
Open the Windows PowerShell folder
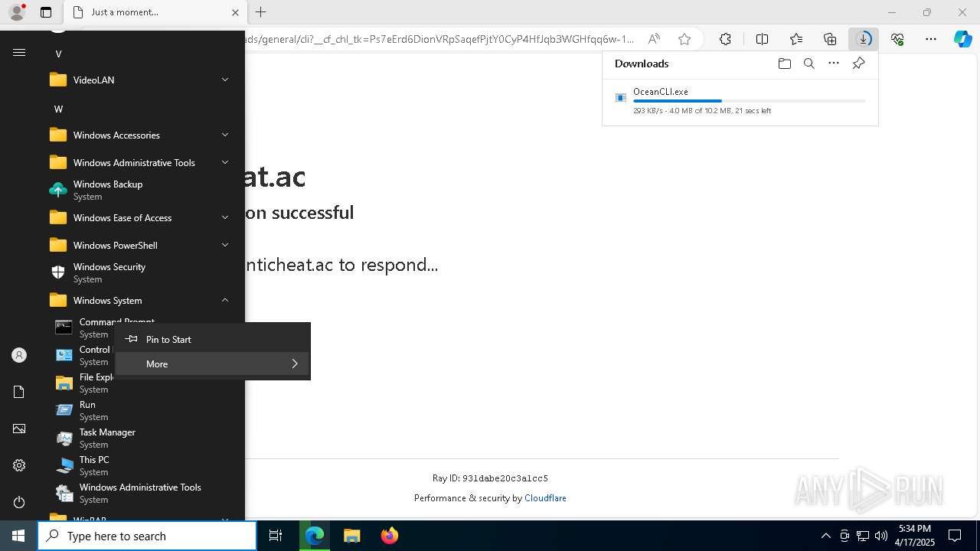141,245
